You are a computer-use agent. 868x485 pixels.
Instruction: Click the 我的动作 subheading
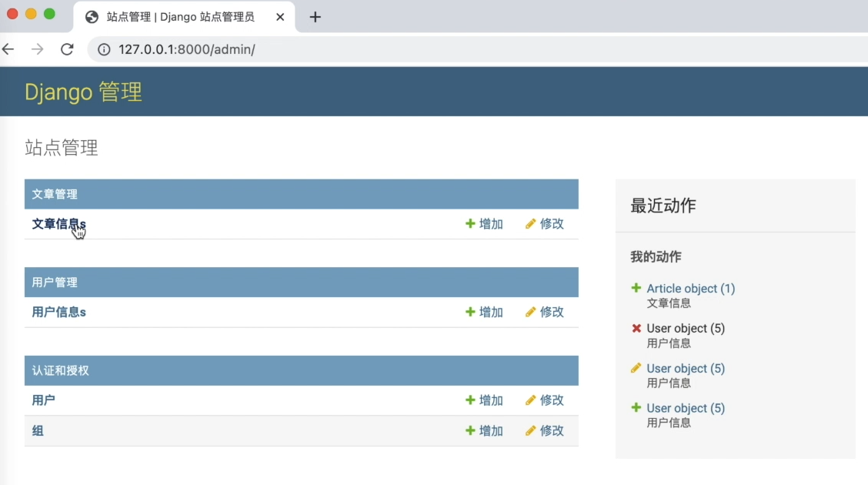pyautogui.click(x=656, y=257)
